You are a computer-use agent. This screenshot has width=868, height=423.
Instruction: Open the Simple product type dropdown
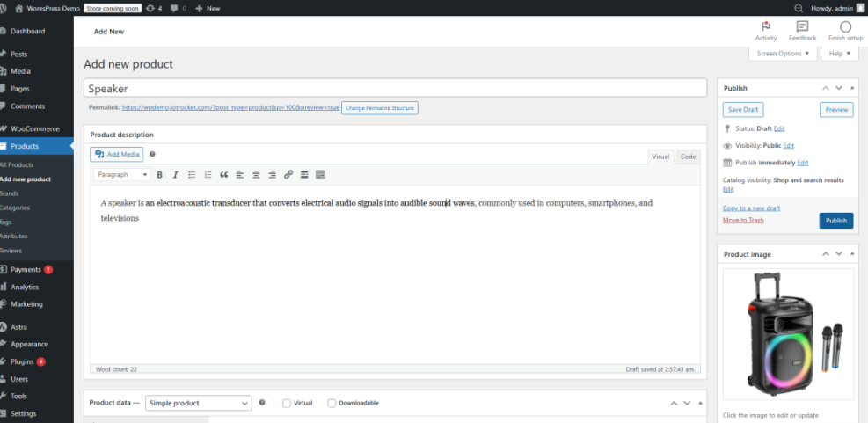tap(198, 403)
